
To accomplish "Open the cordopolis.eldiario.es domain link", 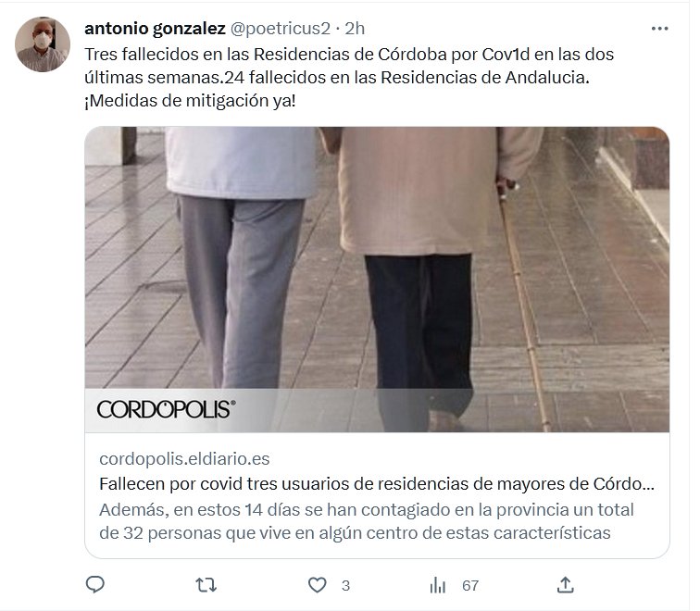I will (x=184, y=459).
